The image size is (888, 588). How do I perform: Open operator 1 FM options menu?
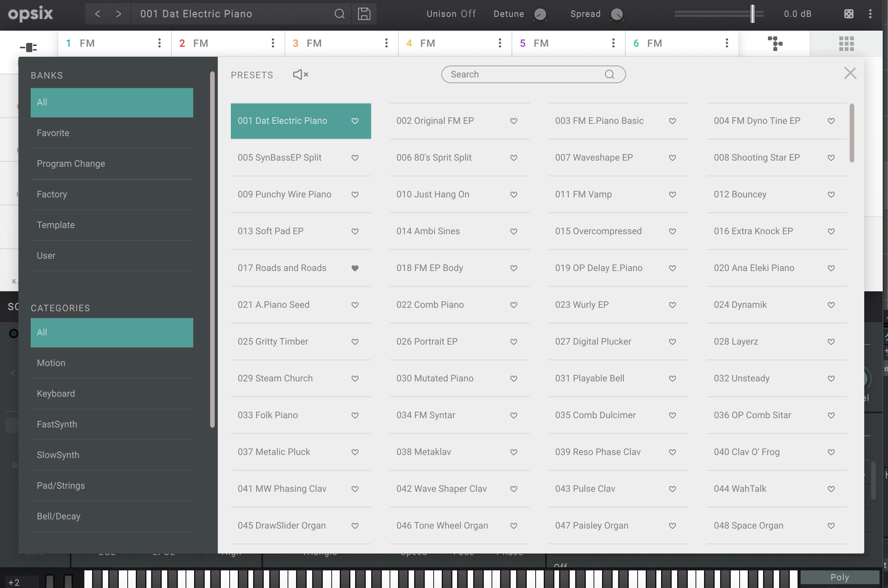160,43
